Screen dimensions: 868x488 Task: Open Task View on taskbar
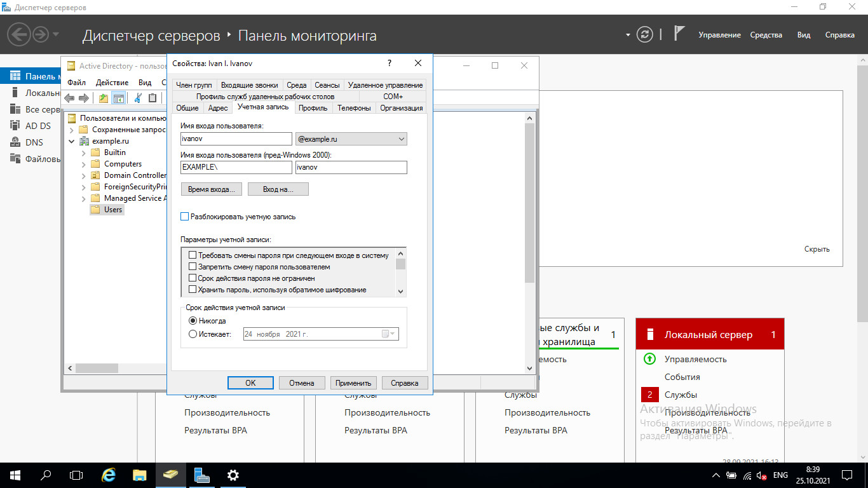click(x=76, y=475)
